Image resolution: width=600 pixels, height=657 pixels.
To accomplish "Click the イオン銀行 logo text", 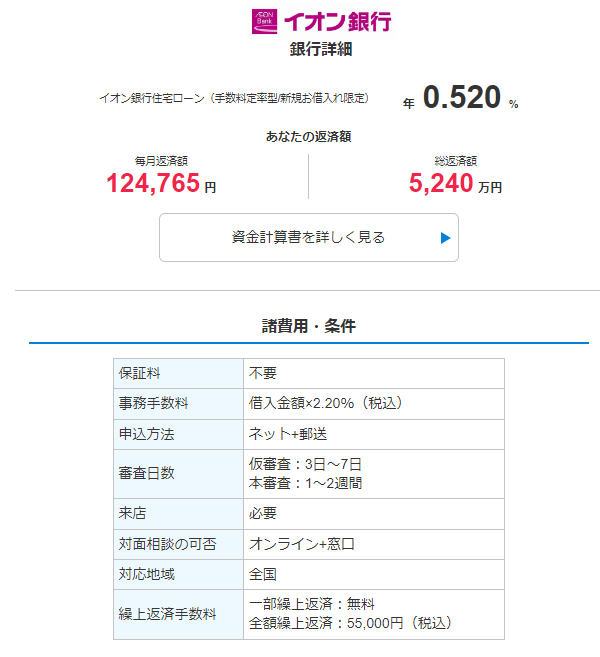I will pos(338,20).
